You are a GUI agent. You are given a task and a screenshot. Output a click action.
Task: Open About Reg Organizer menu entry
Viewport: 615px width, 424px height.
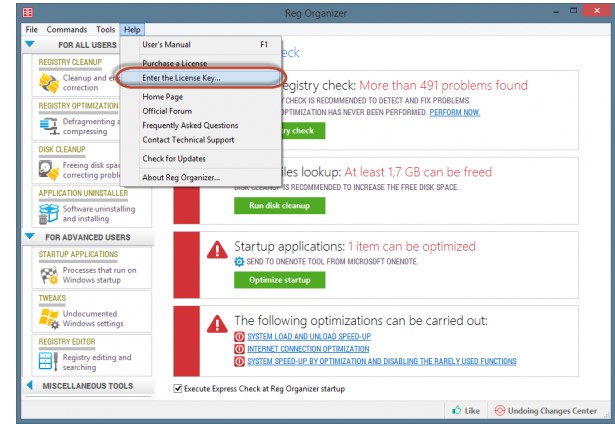click(201, 177)
